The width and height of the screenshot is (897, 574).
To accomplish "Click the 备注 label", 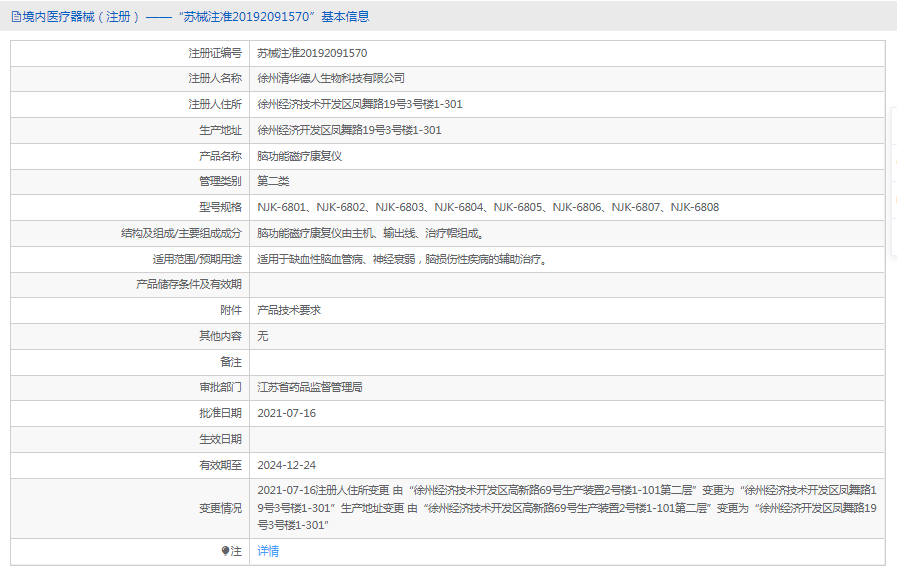I will tap(231, 362).
